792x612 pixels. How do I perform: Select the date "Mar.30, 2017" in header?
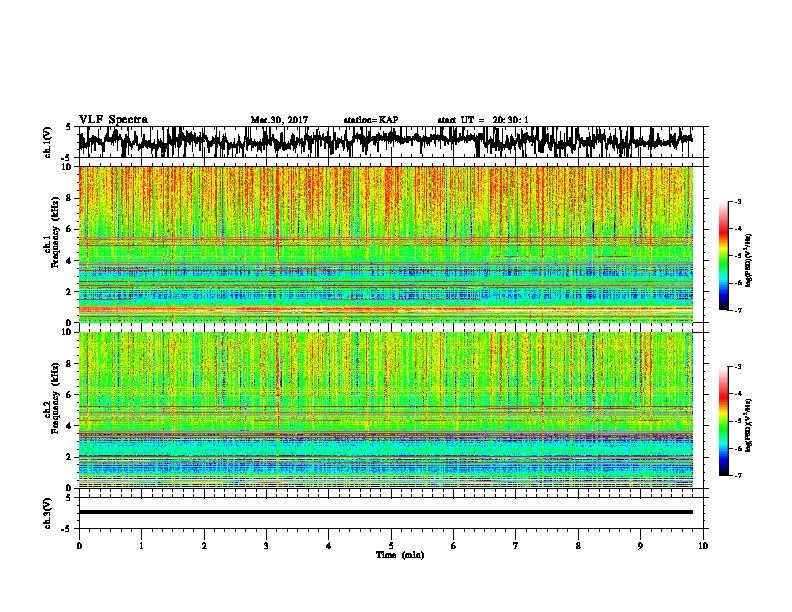[x=279, y=120]
